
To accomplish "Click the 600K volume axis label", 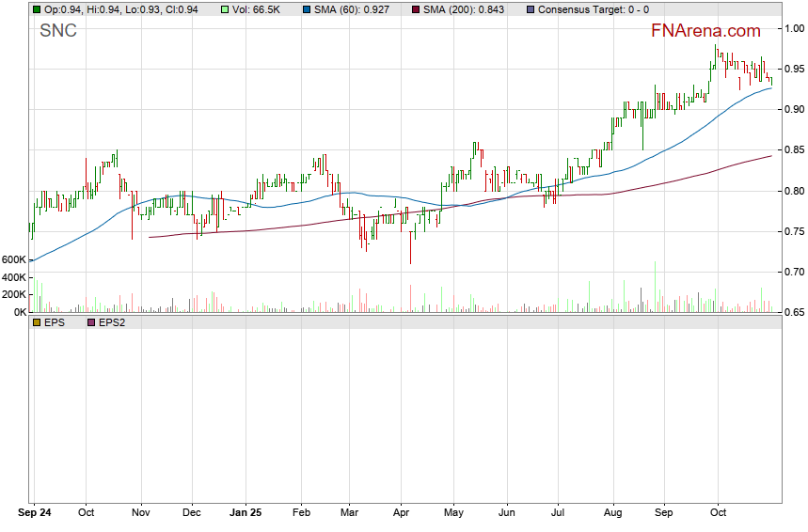I will pos(14,259).
